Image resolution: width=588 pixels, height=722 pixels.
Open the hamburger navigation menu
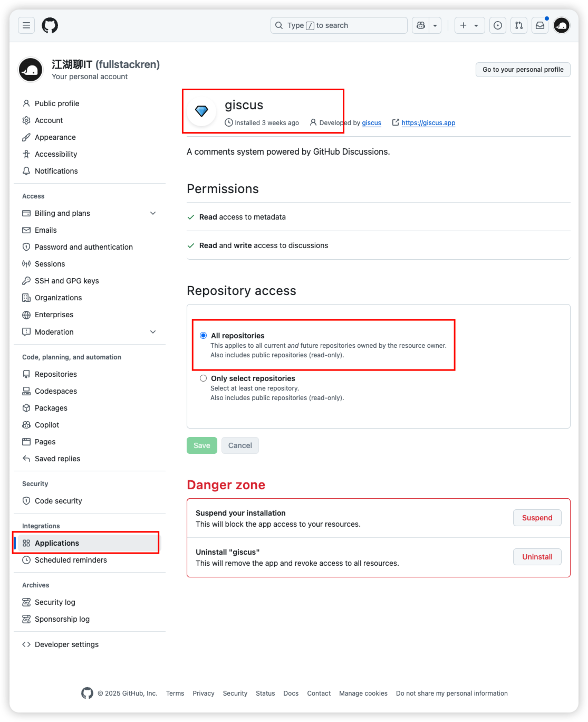tap(26, 25)
